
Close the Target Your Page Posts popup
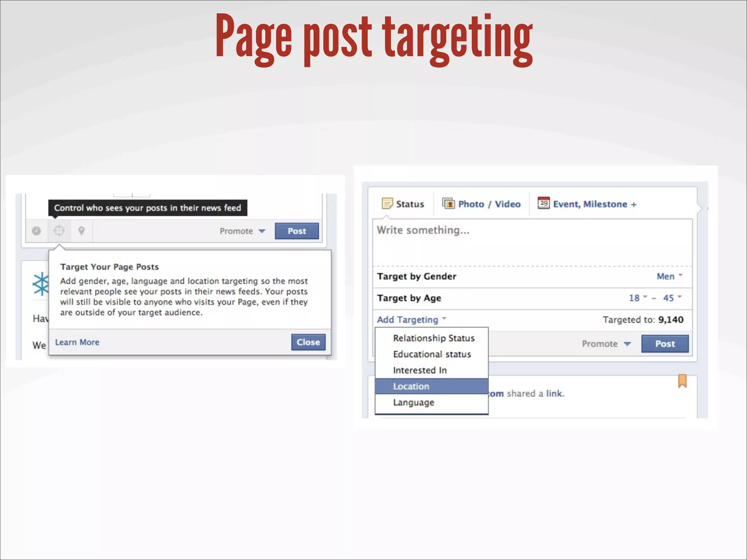[x=308, y=342]
